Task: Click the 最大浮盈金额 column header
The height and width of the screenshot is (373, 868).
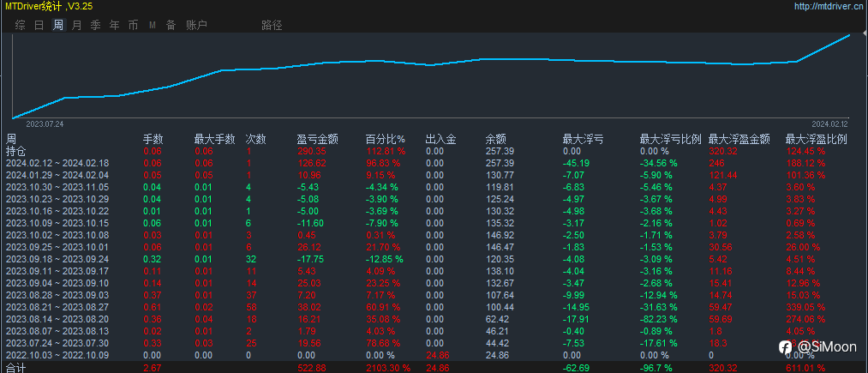Action: (x=739, y=139)
